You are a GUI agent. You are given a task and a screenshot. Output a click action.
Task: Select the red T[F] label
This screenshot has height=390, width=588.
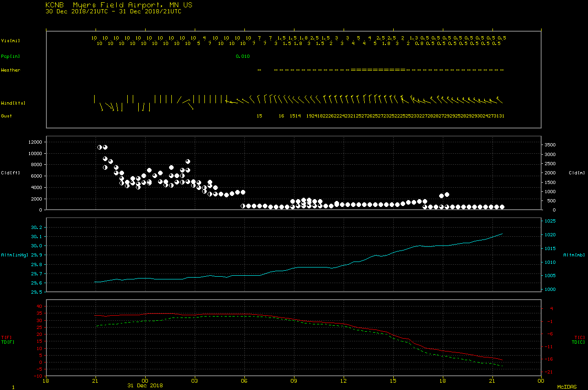(7, 338)
